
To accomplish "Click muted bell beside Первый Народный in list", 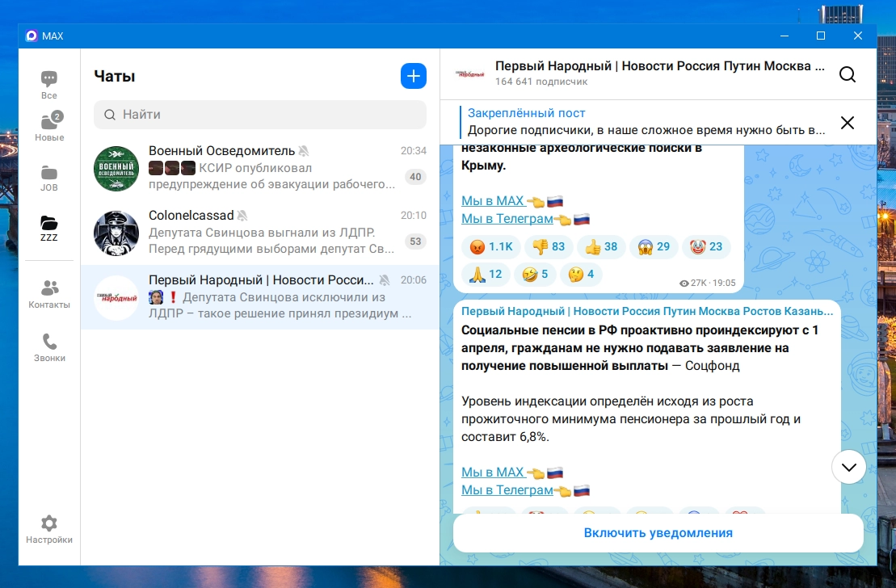I will click(x=385, y=280).
